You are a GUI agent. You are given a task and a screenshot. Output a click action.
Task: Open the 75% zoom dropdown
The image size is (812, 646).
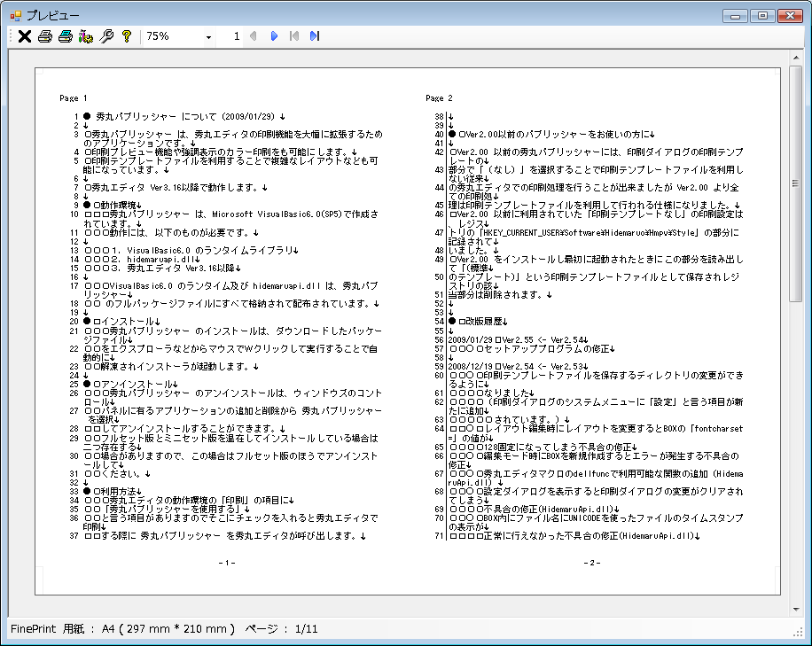coord(208,37)
